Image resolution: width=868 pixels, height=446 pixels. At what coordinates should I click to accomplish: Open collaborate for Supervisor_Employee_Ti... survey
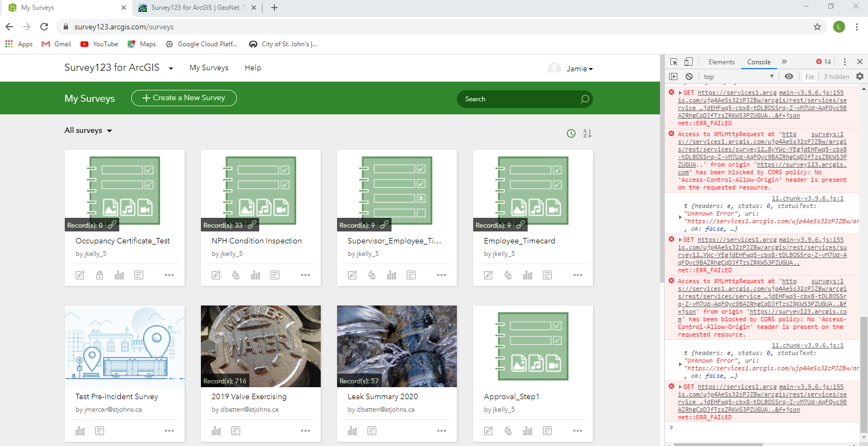[x=372, y=275]
